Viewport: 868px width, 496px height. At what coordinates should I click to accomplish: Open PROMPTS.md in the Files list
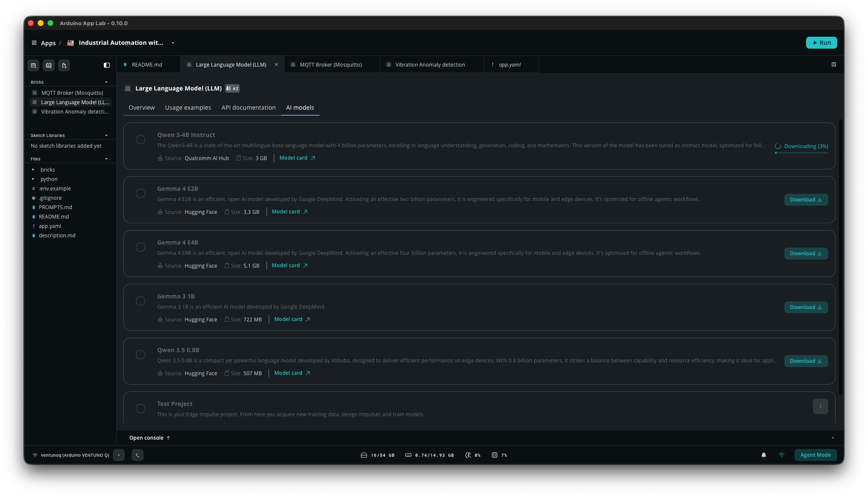tap(56, 207)
